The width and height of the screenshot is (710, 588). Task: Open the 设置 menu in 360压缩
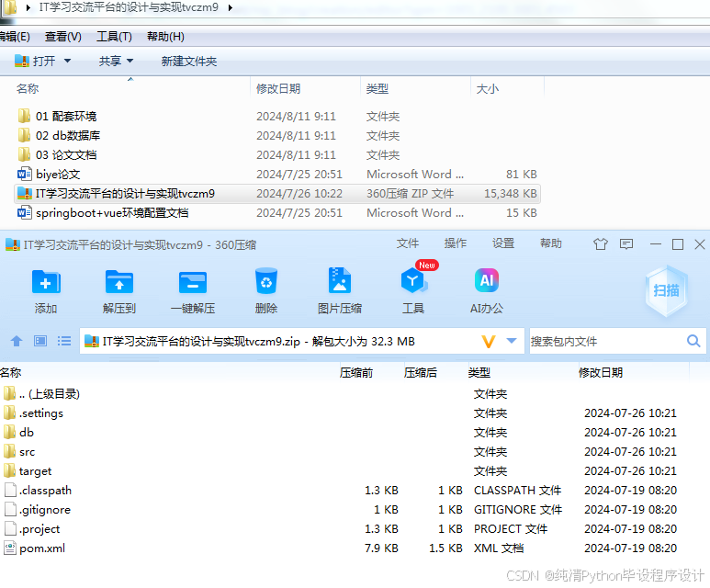503,243
